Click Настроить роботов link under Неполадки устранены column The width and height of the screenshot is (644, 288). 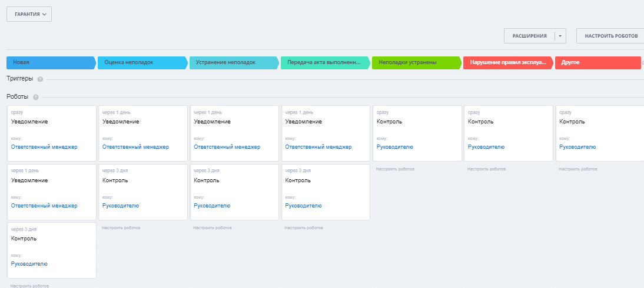coord(395,169)
